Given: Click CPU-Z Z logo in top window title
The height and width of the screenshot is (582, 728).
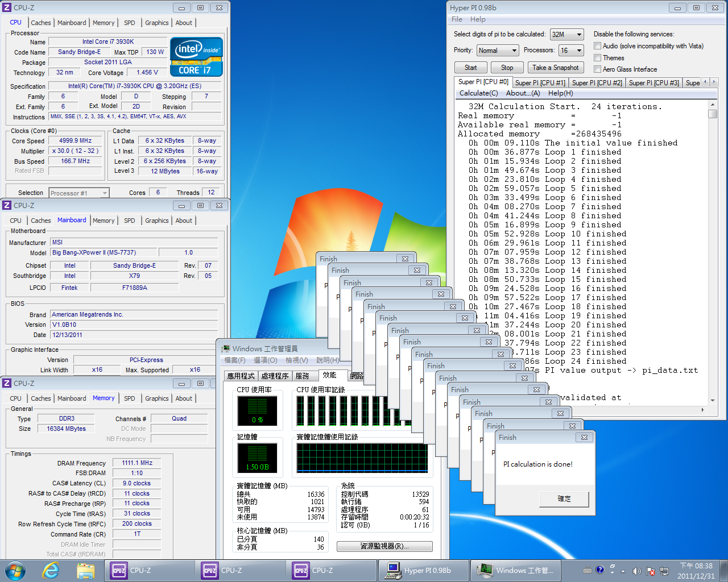Looking at the screenshot, I should 7,7.
